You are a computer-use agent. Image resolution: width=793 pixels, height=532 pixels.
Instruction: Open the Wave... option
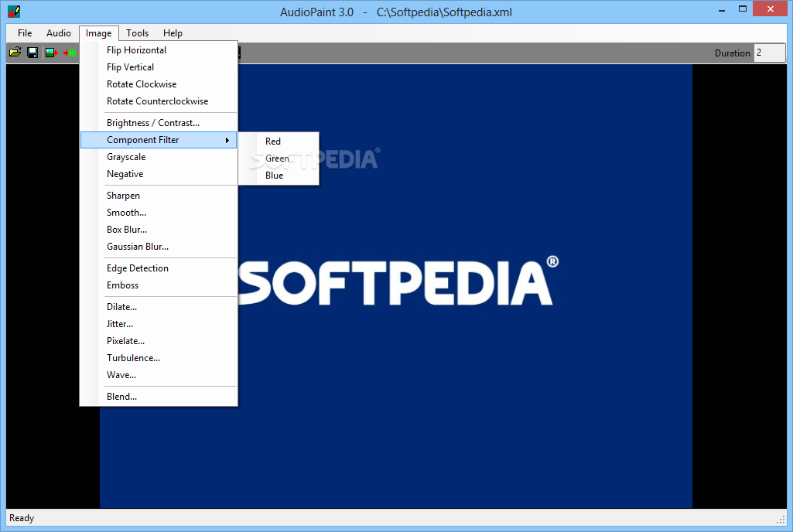(x=159, y=375)
